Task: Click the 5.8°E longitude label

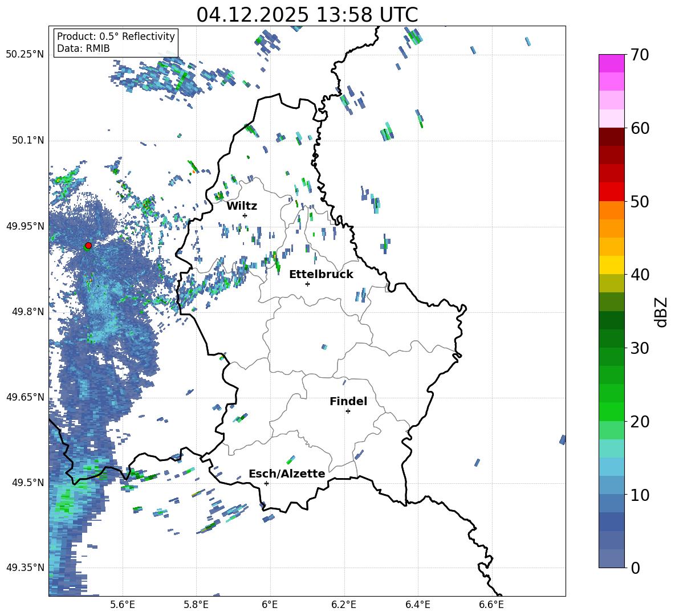Action: [196, 605]
